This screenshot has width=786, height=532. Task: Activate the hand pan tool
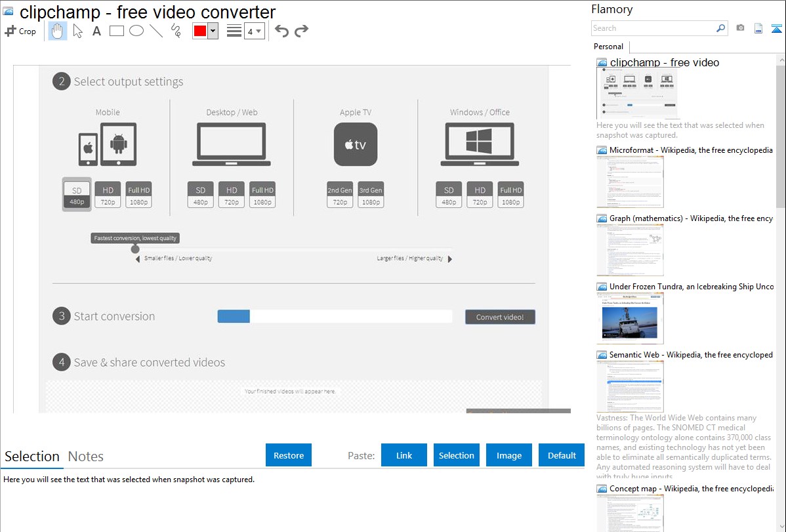pyautogui.click(x=58, y=31)
